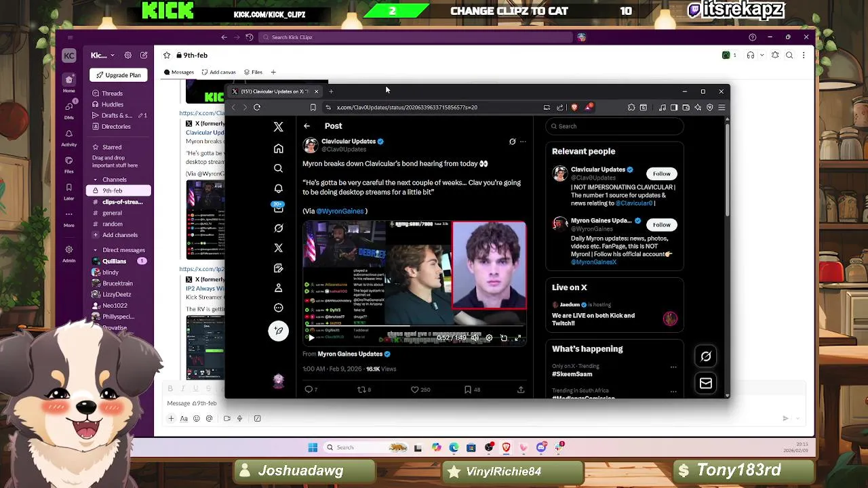Repost the post showing 8 reposts
This screenshot has height=488, width=868.
[x=364, y=390]
